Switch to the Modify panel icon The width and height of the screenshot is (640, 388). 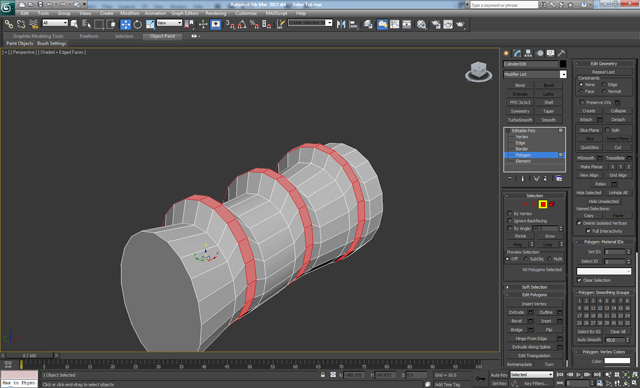(x=518, y=53)
